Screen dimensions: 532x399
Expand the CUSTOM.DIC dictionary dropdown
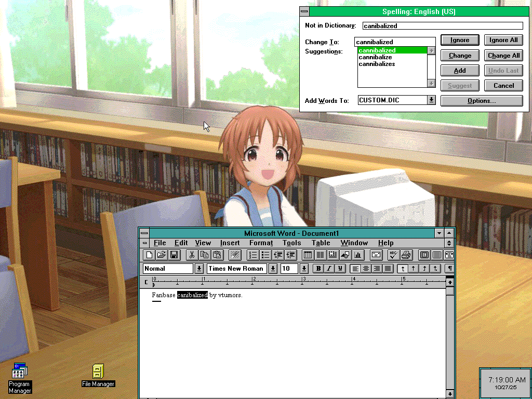[x=431, y=100]
